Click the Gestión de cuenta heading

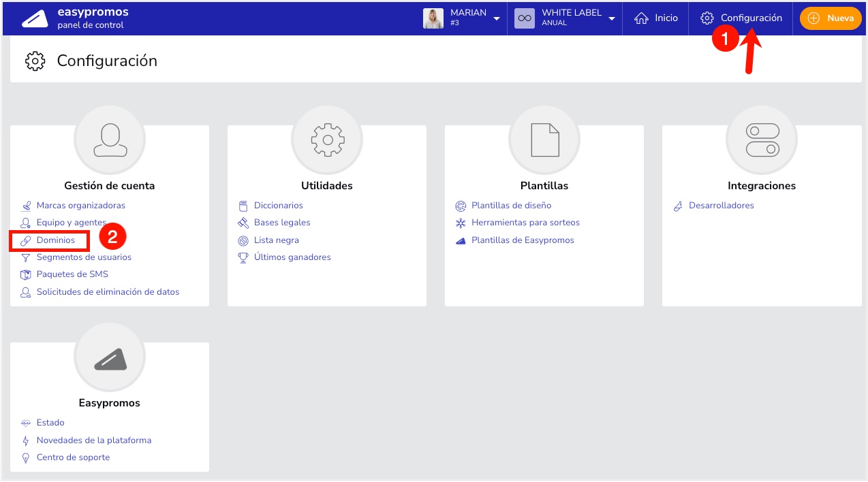(110, 186)
